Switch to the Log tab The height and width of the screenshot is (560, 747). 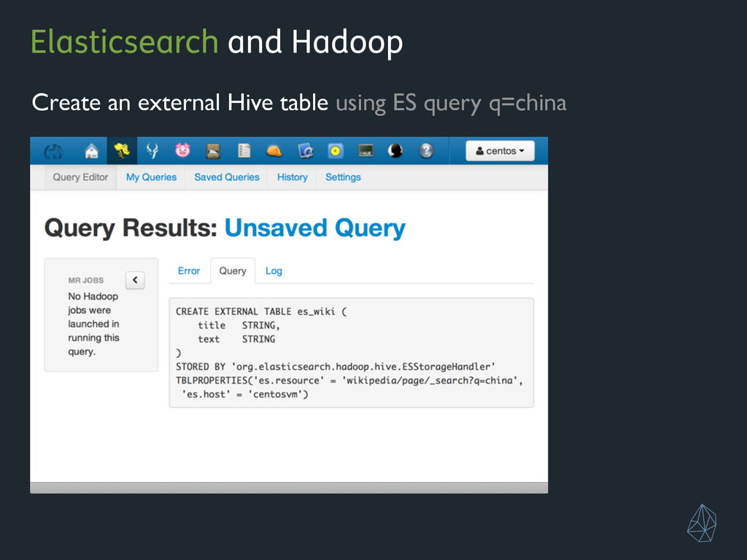[274, 271]
